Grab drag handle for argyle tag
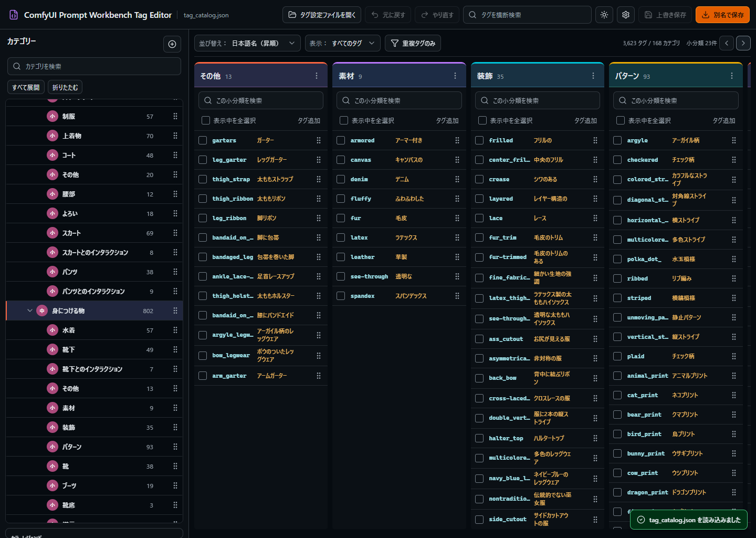This screenshot has height=538, width=756. click(x=734, y=140)
